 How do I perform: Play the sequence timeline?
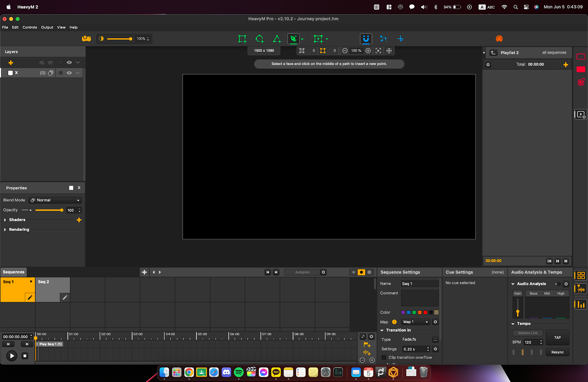click(12, 356)
